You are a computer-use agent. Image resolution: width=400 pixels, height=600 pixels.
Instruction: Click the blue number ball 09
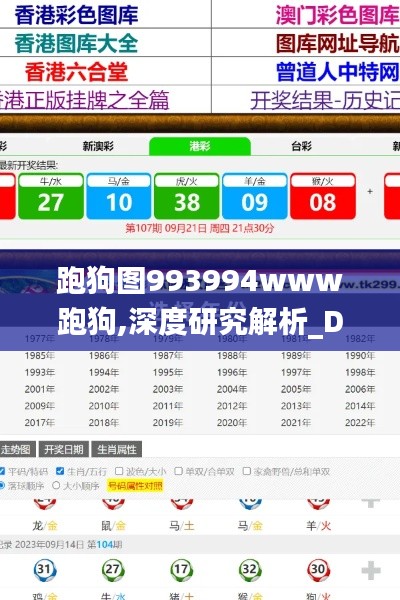[x=255, y=196]
